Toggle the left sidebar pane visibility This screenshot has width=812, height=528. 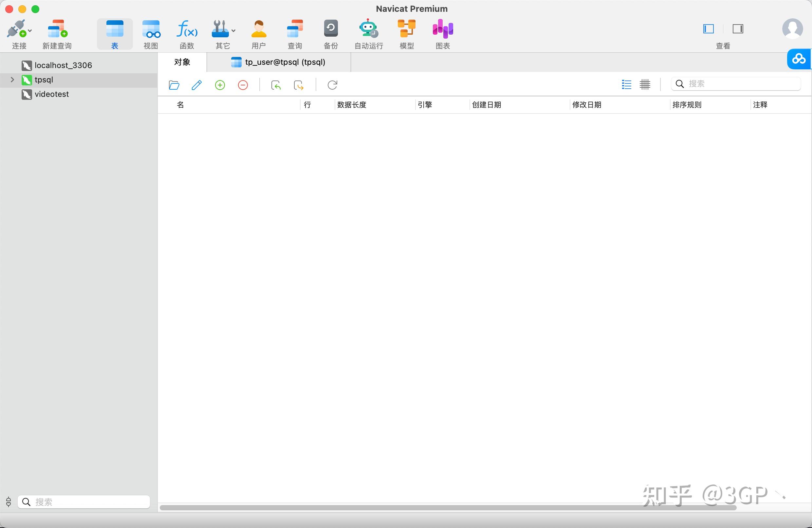pos(709,29)
